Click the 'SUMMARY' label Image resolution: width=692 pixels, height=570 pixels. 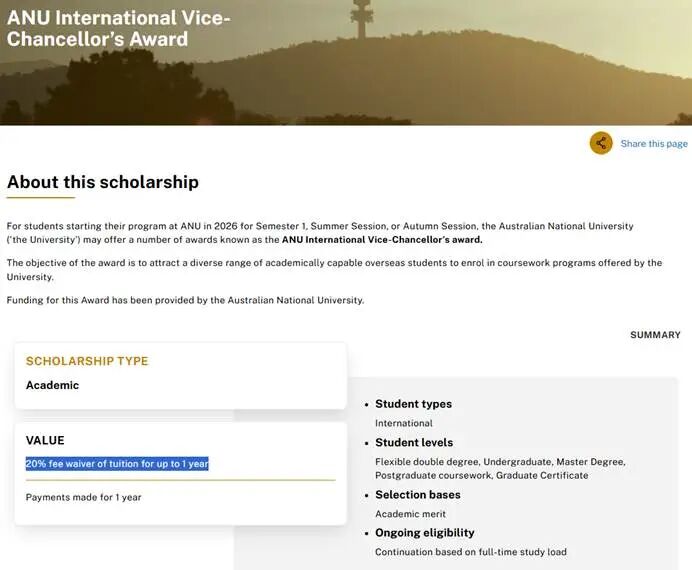coord(655,335)
